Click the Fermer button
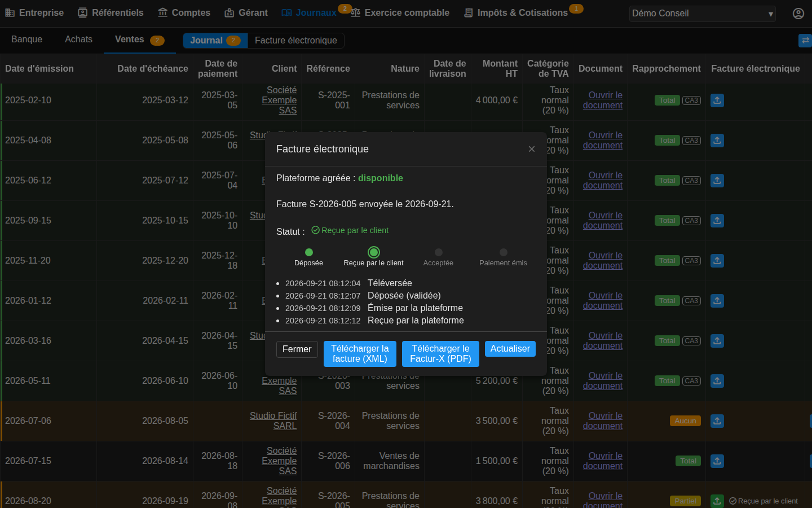Image resolution: width=812 pixels, height=508 pixels. [297, 349]
